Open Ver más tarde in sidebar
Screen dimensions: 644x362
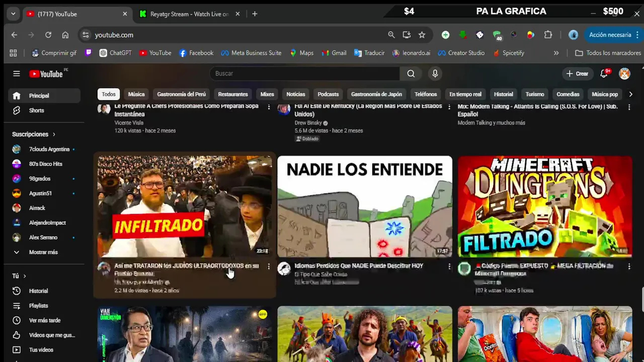(x=44, y=320)
